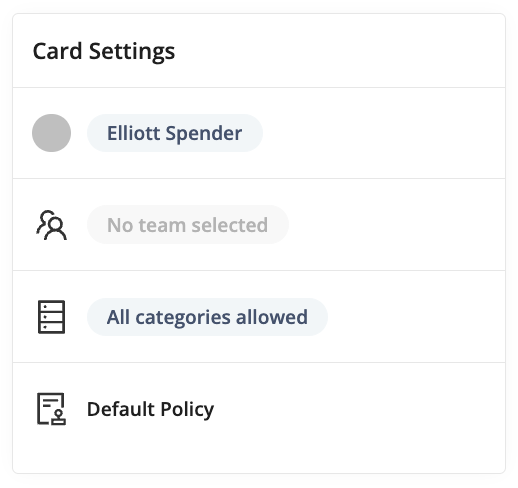
Task: Click the word Settings in panel title
Action: tap(132, 52)
